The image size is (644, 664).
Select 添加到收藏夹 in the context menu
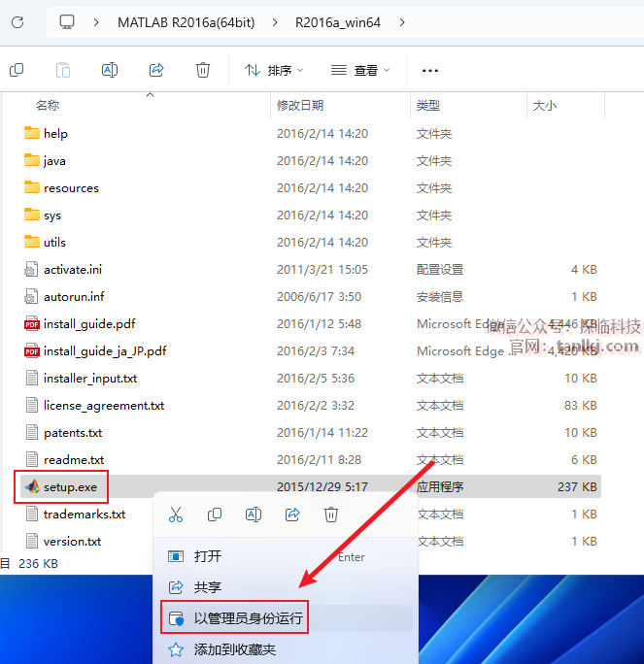(234, 649)
